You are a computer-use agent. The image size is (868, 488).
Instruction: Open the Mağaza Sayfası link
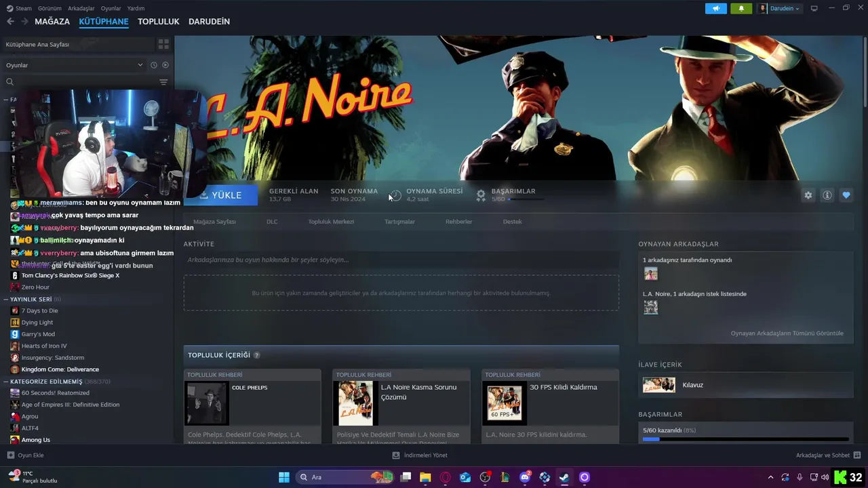214,222
